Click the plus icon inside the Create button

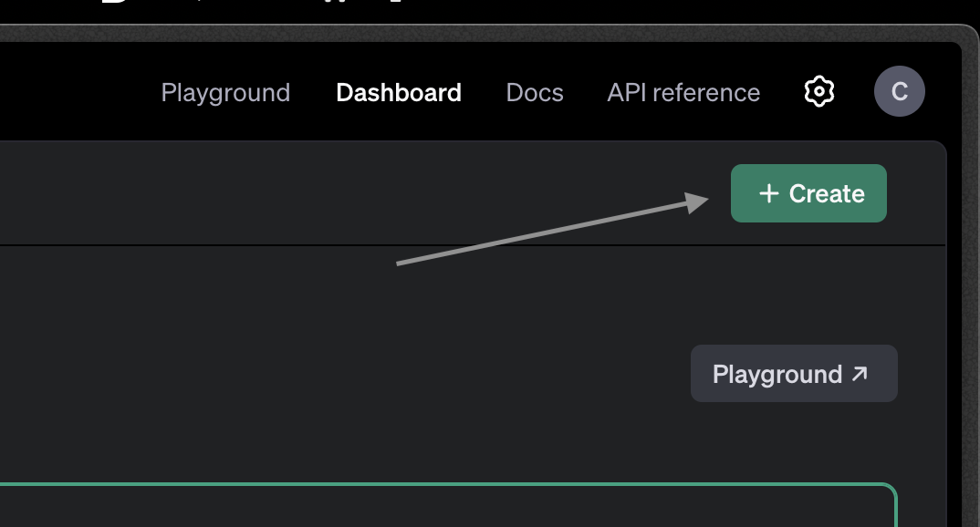(769, 193)
